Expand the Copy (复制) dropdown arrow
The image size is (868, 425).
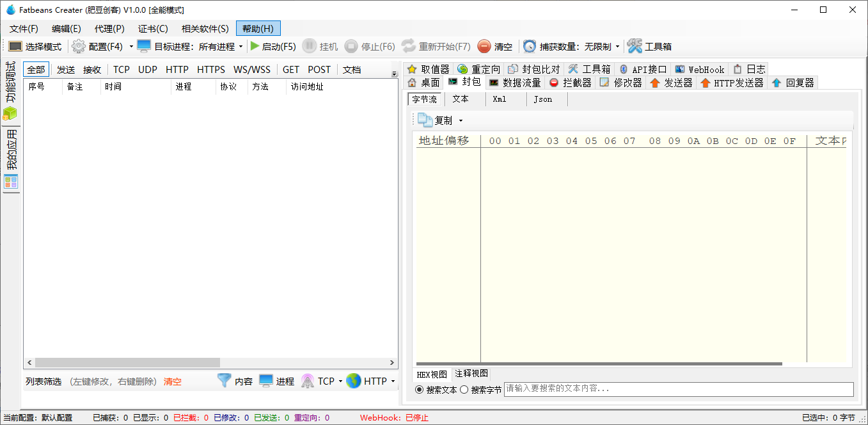(461, 120)
